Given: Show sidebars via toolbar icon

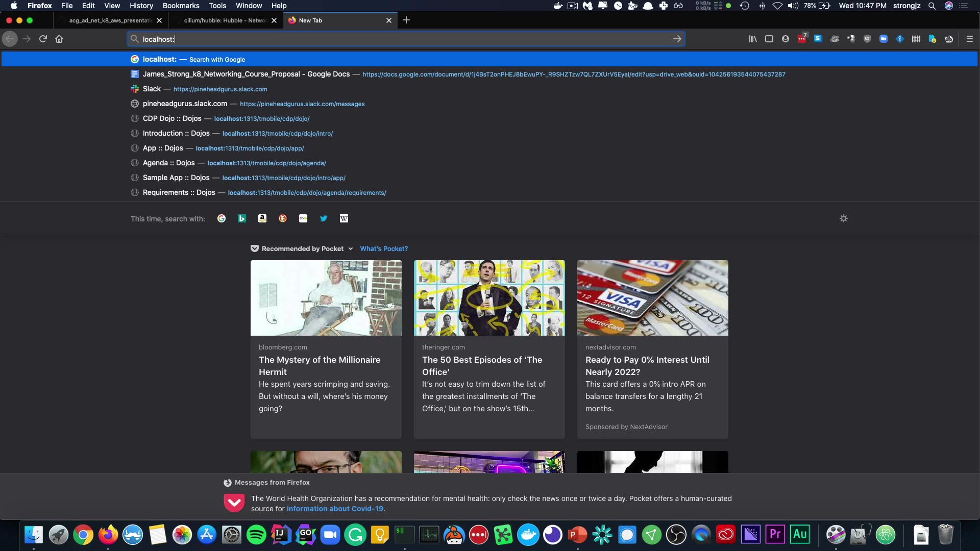Looking at the screenshot, I should click(769, 39).
